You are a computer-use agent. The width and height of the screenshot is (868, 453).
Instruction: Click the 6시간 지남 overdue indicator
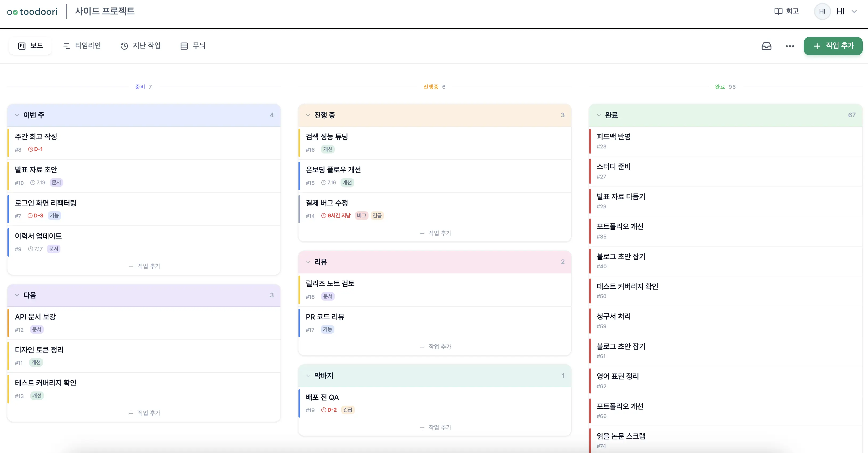336,216
